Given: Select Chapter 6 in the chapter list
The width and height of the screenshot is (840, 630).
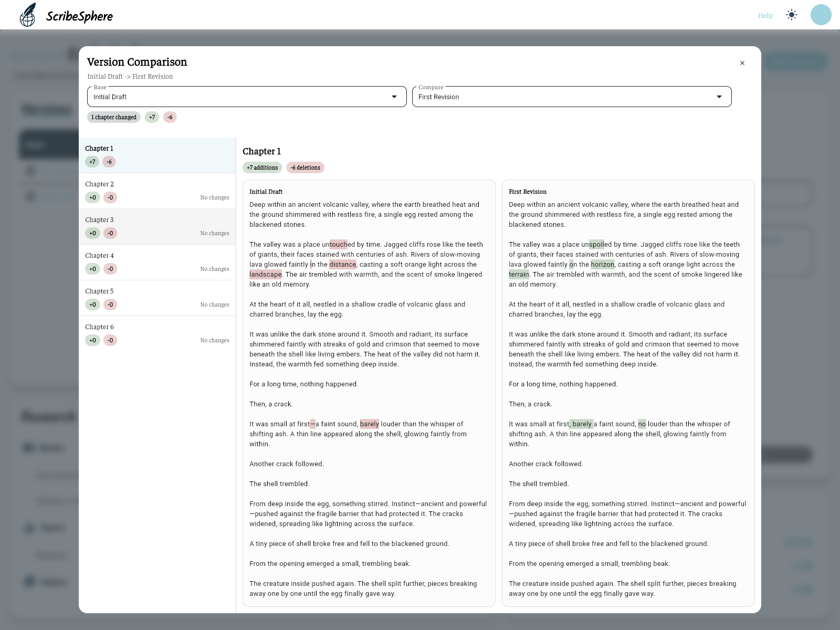Looking at the screenshot, I should [157, 334].
